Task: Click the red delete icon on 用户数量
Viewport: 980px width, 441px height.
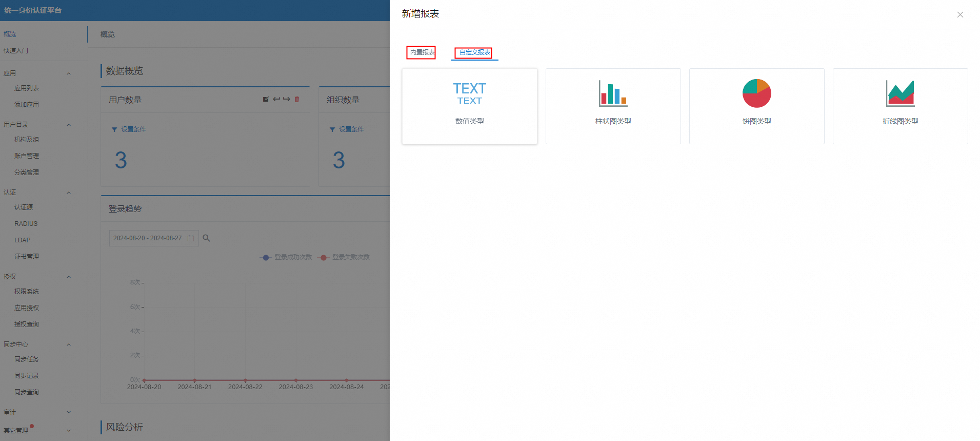Action: (297, 99)
